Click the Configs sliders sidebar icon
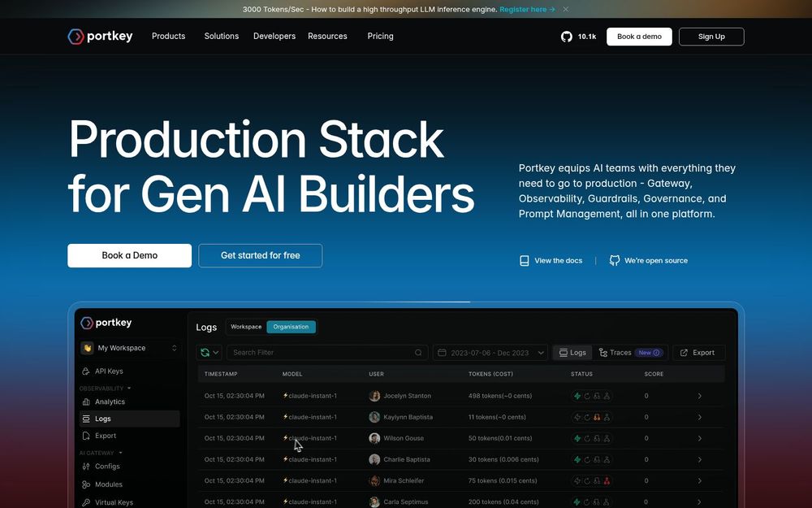Image resolution: width=812 pixels, height=508 pixels. 86,467
